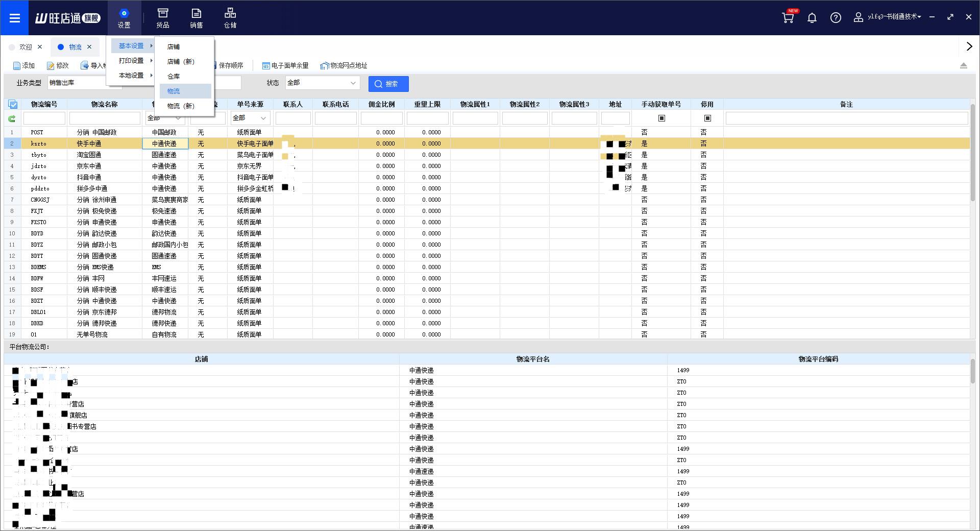Viewport: 980px width, 531px height.
Task: Collapse the toolbar with the upward triangle icon
Action: click(x=964, y=65)
